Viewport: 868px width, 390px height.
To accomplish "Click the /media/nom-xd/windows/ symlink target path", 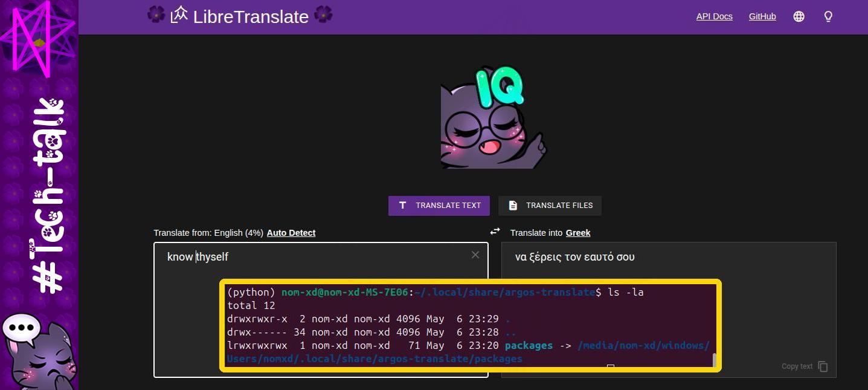I will click(644, 346).
